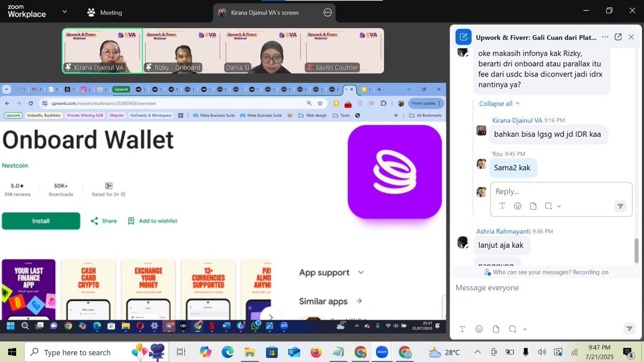Bookmark the page with star icon
This screenshot has height=362, width=644.
(x=320, y=103)
